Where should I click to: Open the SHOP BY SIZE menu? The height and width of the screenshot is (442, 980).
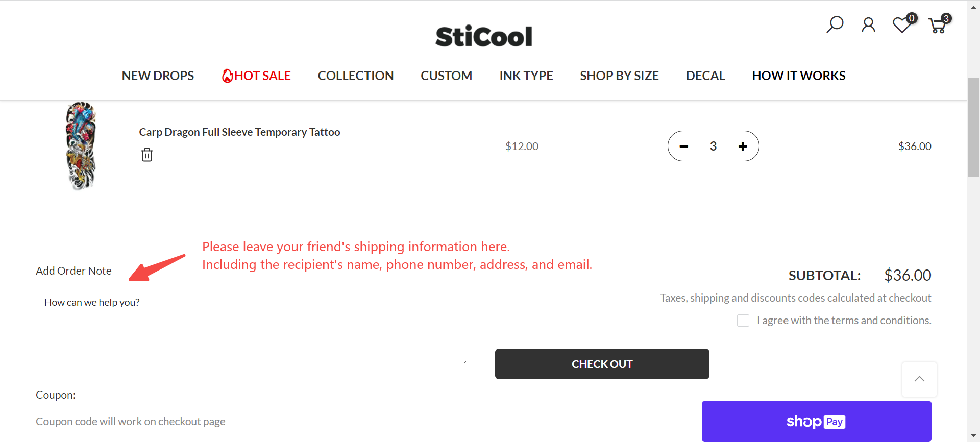619,76
